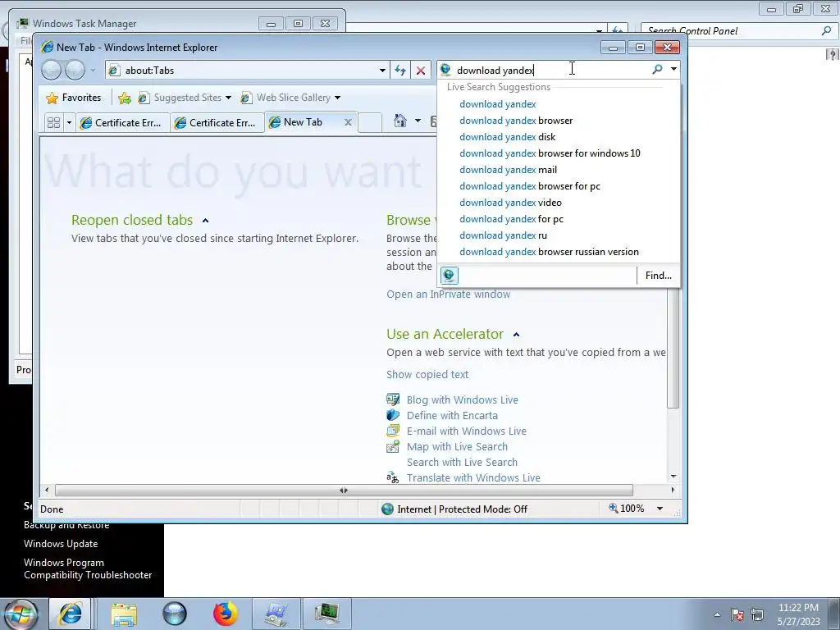Switch to the second Certificate Error tab

217,123
